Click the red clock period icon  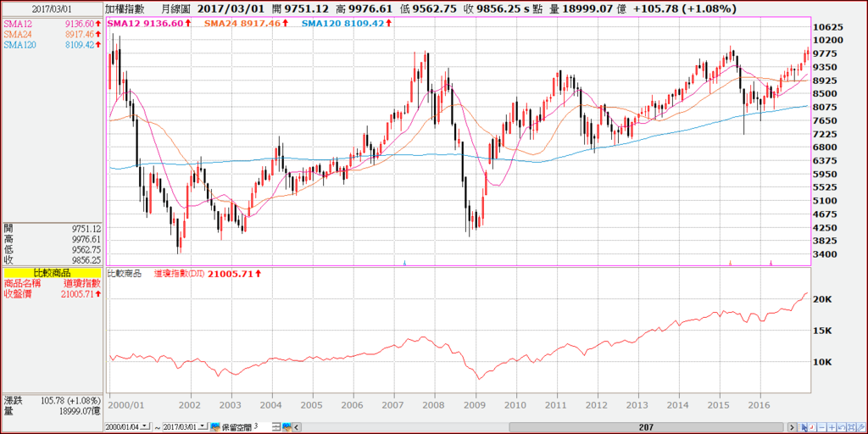[812, 427]
